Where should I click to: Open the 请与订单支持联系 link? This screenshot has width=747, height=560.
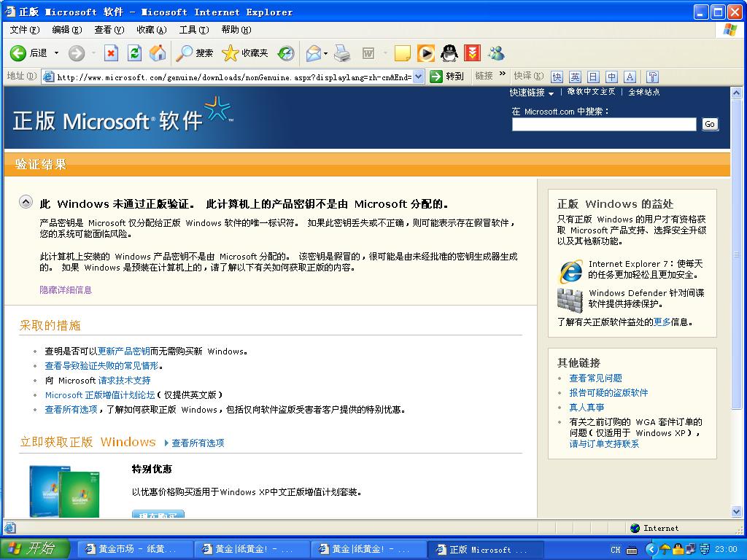(x=604, y=444)
